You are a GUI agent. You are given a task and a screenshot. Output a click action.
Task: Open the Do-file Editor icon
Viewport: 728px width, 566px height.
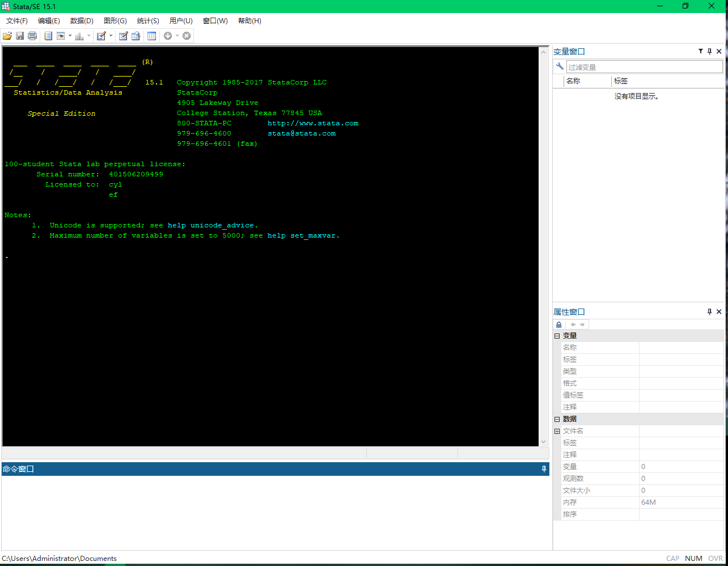pos(101,36)
